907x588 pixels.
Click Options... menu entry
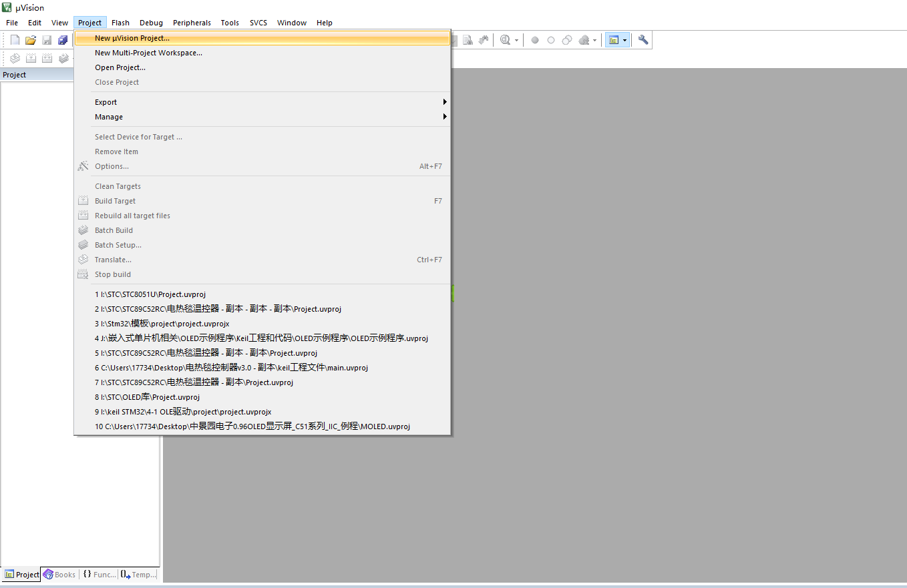262,166
